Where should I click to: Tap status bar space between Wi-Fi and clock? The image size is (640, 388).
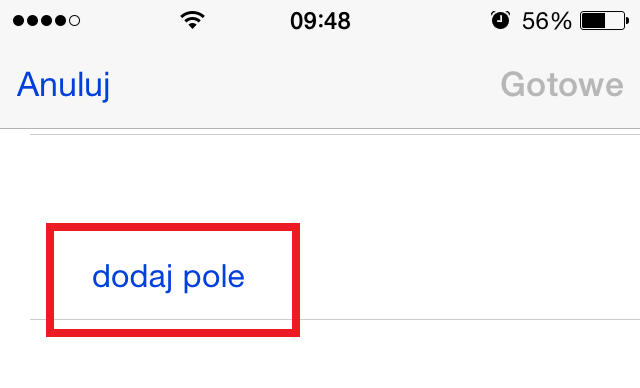click(x=247, y=20)
